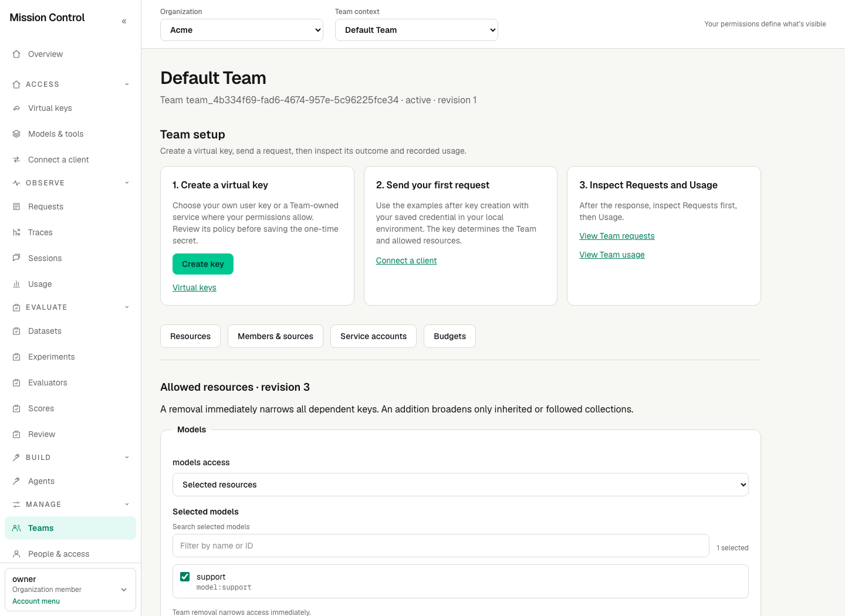This screenshot has height=616, width=845.
Task: Click the Requests list icon
Action: tap(16, 207)
